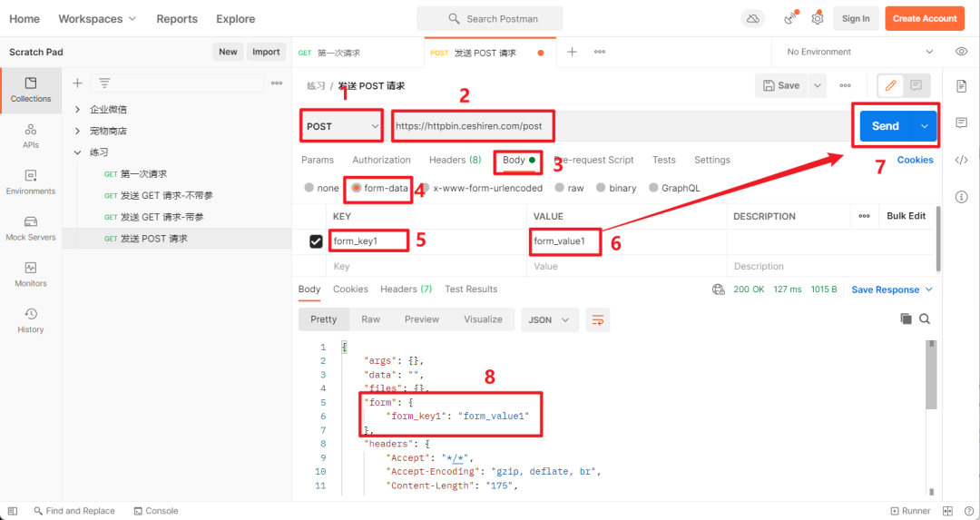Open the No Environment dropdown
The width and height of the screenshot is (980, 520).
pyautogui.click(x=859, y=52)
